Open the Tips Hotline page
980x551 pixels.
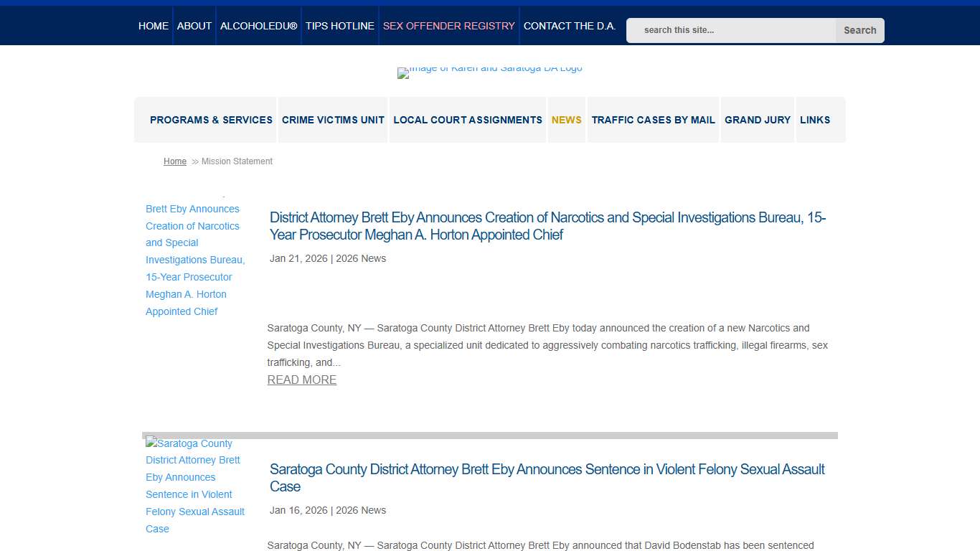[340, 26]
